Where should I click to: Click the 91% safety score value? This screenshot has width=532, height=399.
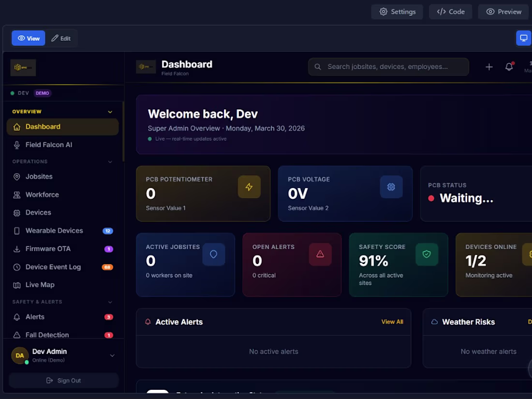[373, 261]
